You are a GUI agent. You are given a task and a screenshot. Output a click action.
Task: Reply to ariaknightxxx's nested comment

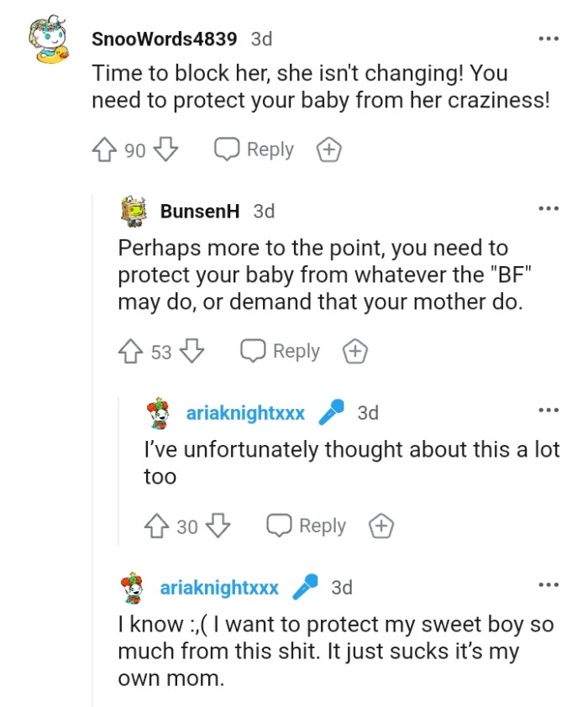307,526
